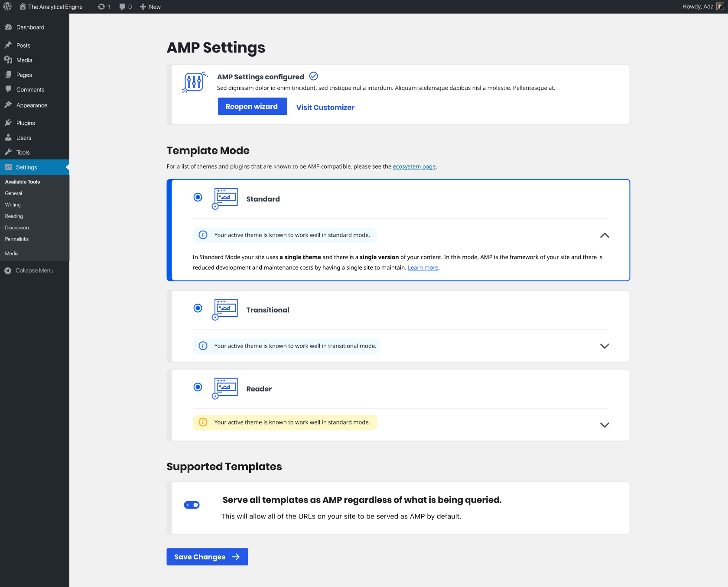Click the yellow warning icon in Reader notice
The height and width of the screenshot is (587, 728).
coord(203,422)
